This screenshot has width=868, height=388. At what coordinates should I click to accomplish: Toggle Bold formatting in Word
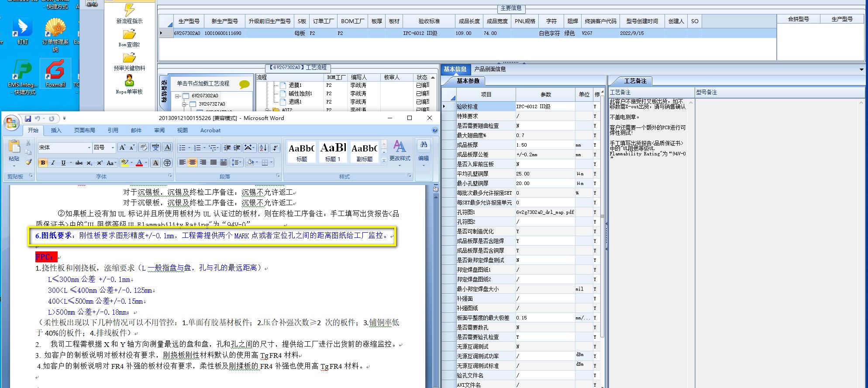point(43,163)
